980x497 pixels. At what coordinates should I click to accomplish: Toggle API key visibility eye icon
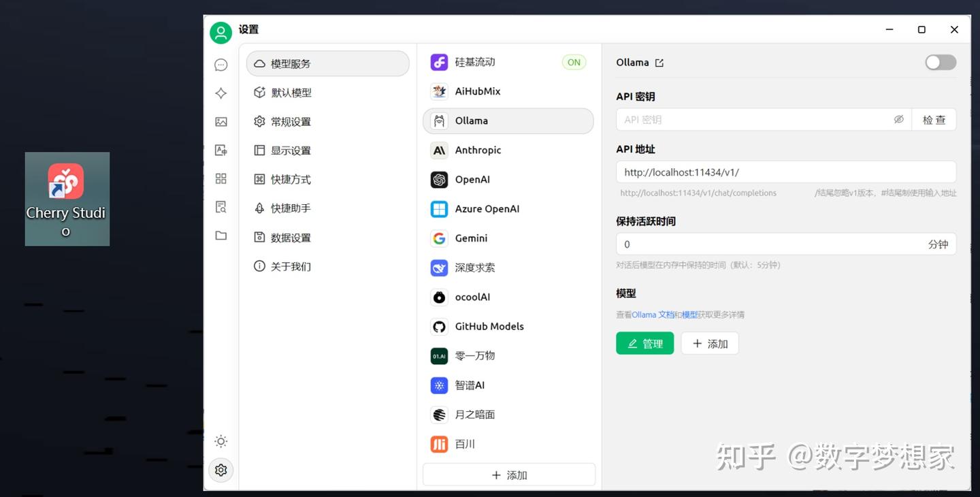coord(898,119)
